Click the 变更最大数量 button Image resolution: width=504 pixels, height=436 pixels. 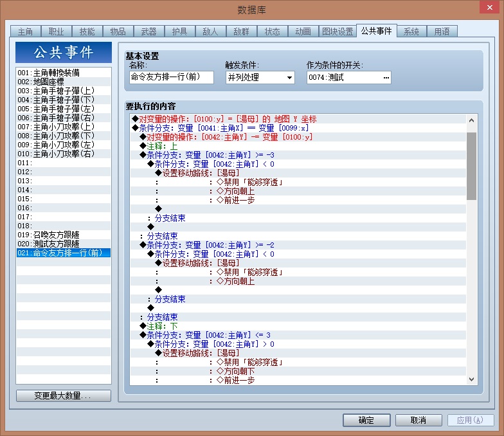point(63,395)
